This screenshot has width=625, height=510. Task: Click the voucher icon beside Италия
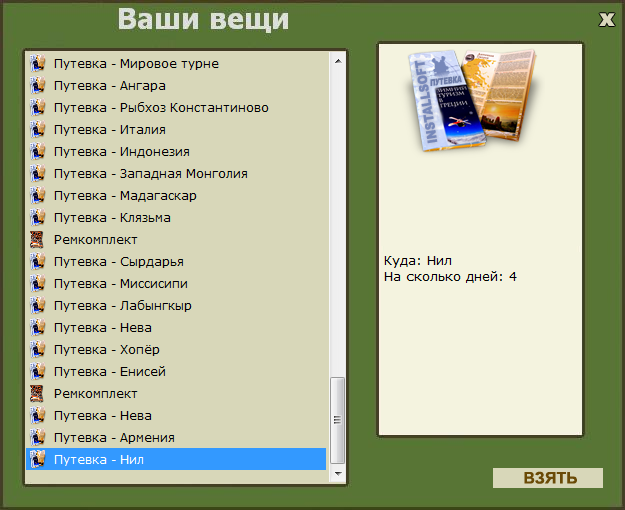[37, 130]
